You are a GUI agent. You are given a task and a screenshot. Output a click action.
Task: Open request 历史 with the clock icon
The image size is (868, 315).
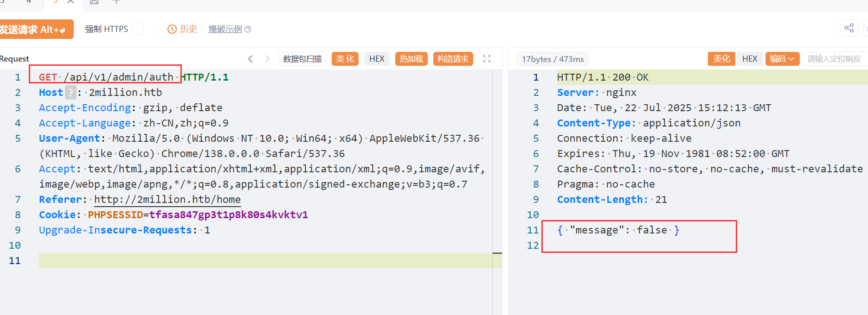click(x=182, y=29)
